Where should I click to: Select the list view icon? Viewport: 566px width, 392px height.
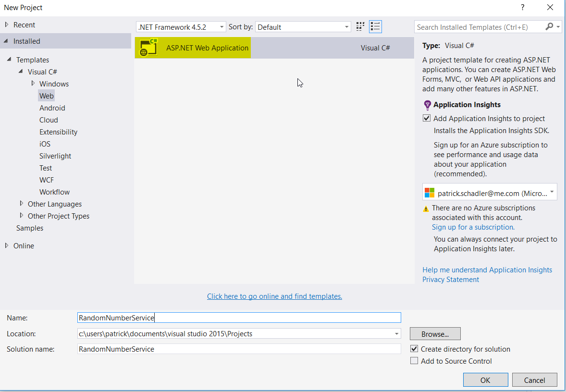click(x=375, y=26)
